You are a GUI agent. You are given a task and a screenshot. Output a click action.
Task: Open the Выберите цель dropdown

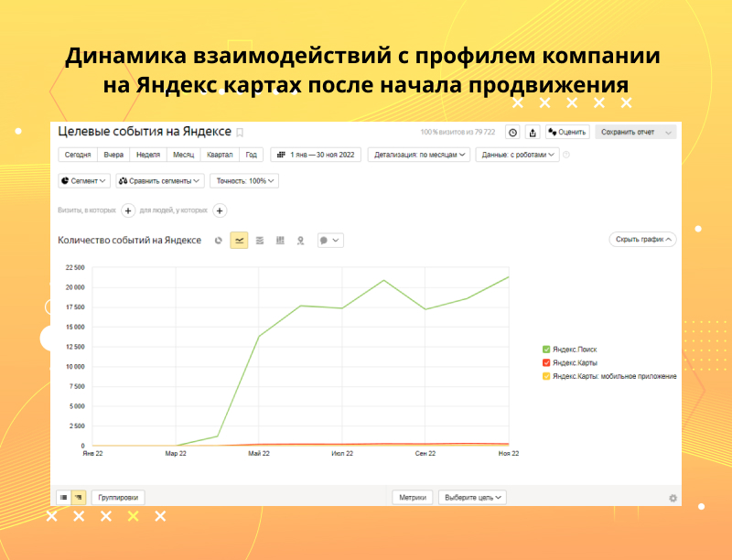[472, 498]
